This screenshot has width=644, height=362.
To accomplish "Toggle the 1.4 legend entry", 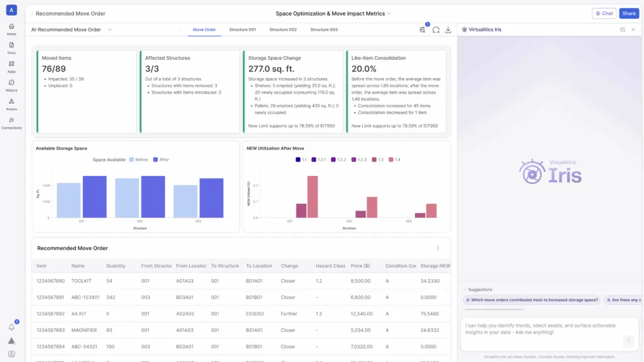I will 394,160.
